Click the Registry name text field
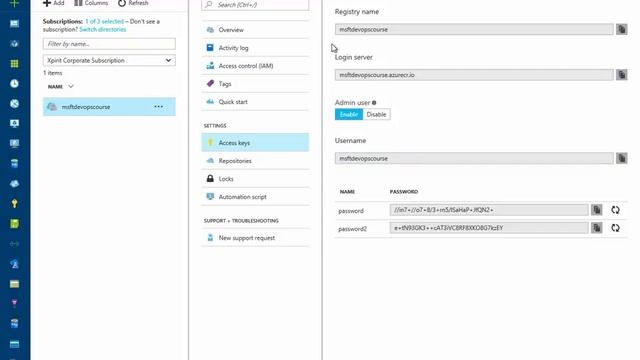 474,29
